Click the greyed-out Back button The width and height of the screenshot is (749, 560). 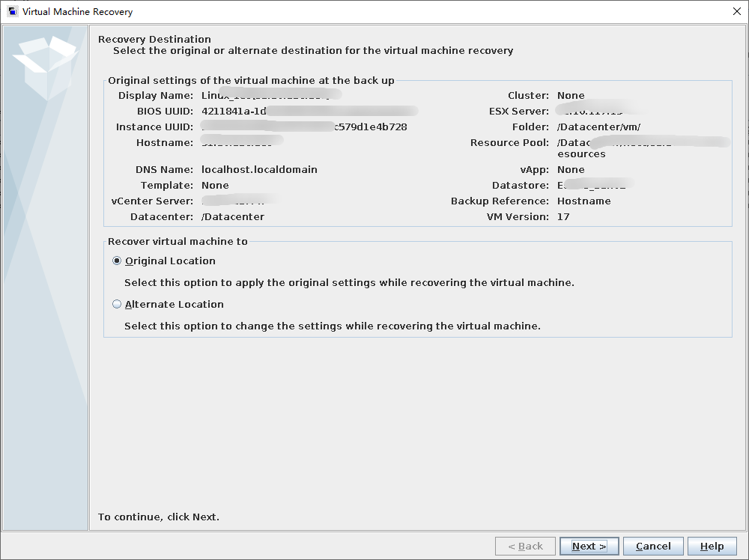(x=525, y=547)
